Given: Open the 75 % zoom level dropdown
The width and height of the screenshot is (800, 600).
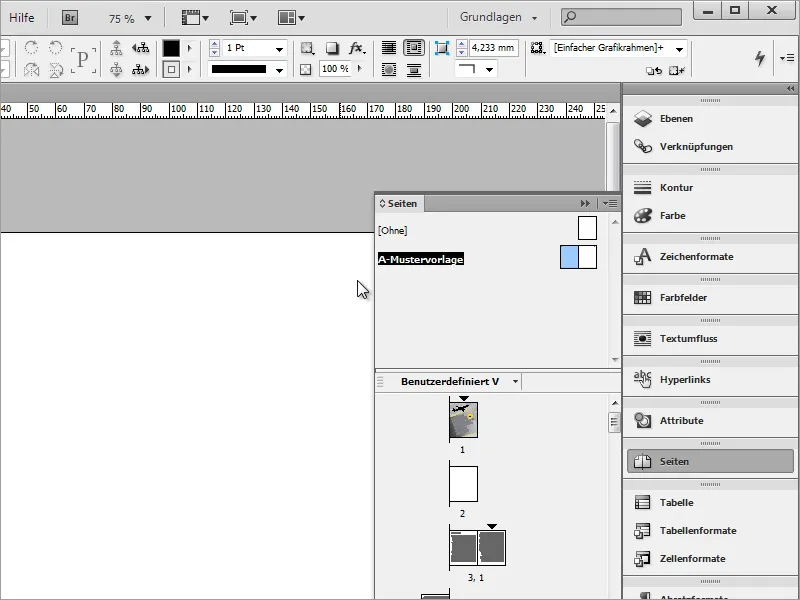Looking at the screenshot, I should [148, 18].
